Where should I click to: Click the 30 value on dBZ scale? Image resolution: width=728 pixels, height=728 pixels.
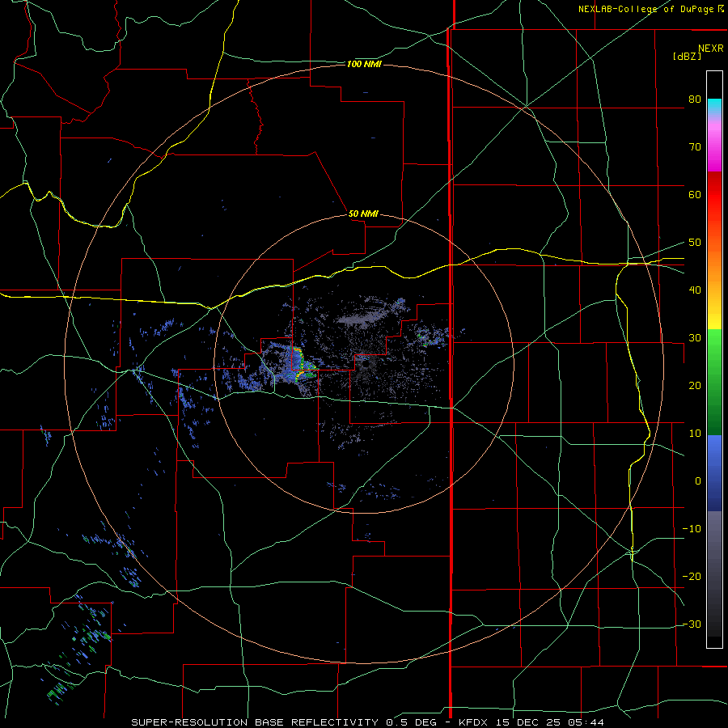pos(695,337)
